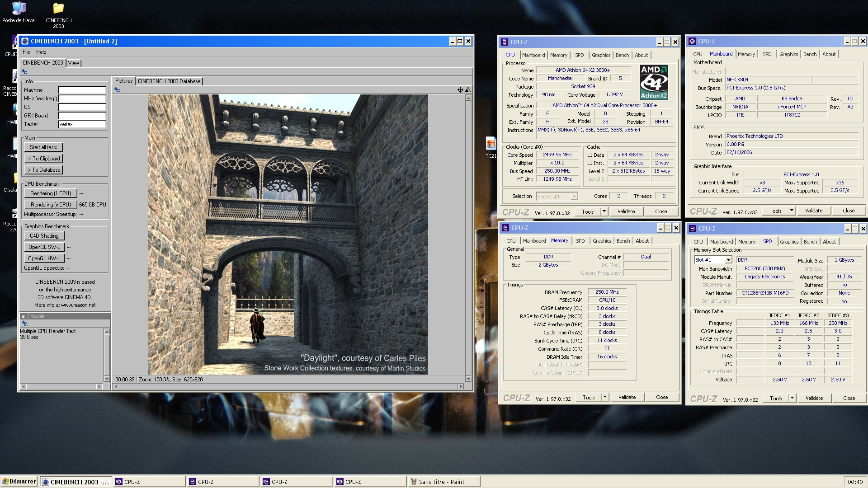868x488 pixels.
Task: Click the Machine input field
Action: pos(82,90)
